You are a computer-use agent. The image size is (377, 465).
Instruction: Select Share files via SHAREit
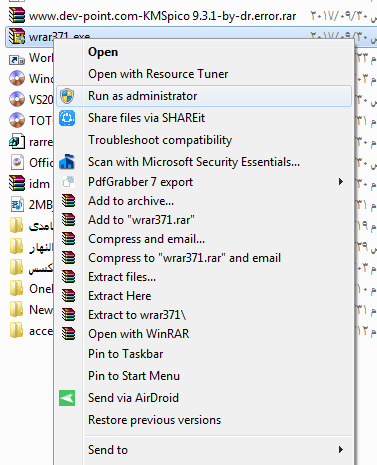point(204,118)
